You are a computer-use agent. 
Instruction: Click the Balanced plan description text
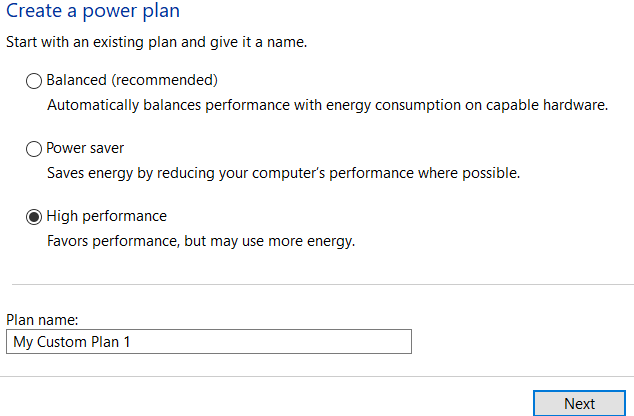(x=328, y=105)
